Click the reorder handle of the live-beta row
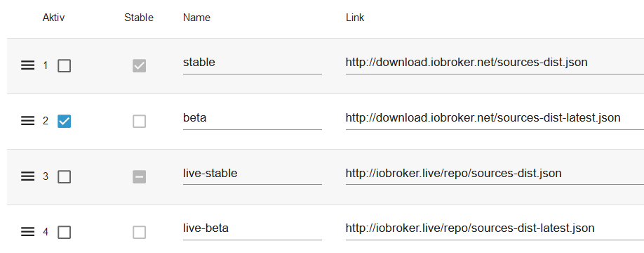The width and height of the screenshot is (644, 253). click(27, 232)
